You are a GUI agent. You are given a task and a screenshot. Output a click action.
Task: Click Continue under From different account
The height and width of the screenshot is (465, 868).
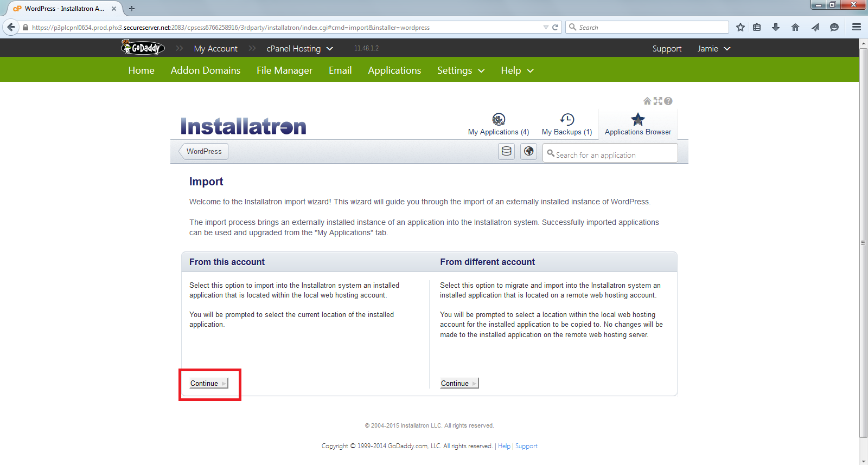pyautogui.click(x=459, y=383)
